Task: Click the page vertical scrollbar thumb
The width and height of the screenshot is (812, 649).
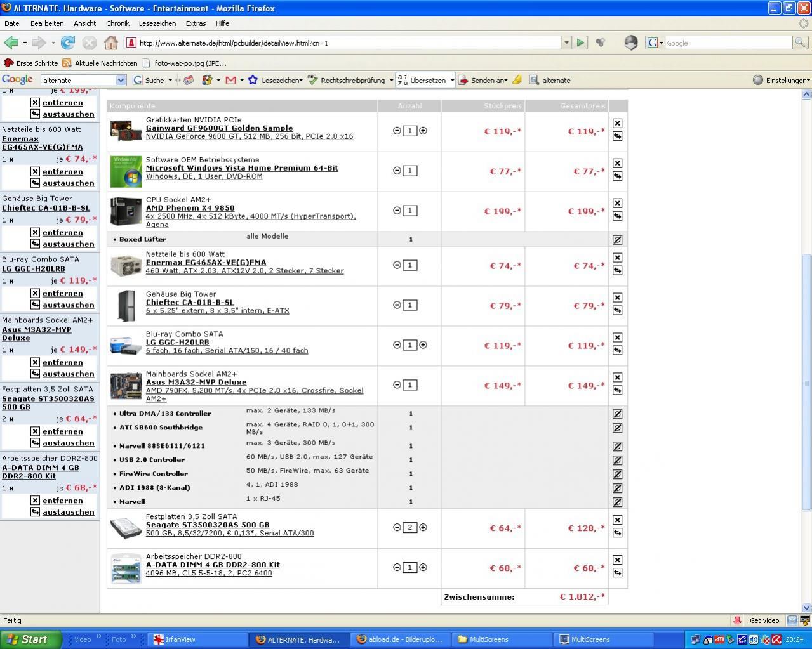Action: click(806, 383)
